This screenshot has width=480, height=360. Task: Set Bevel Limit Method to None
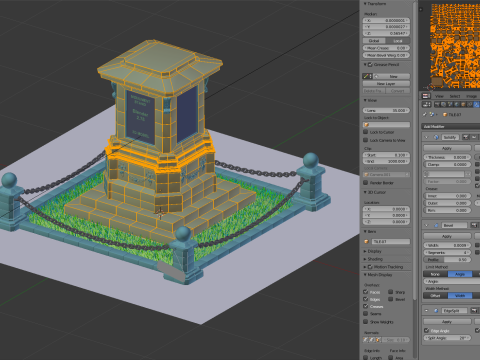(435, 274)
